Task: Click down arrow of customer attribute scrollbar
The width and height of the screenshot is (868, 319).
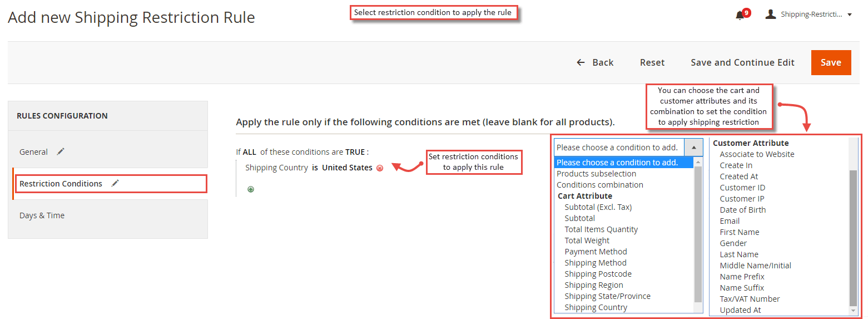Action: (854, 311)
